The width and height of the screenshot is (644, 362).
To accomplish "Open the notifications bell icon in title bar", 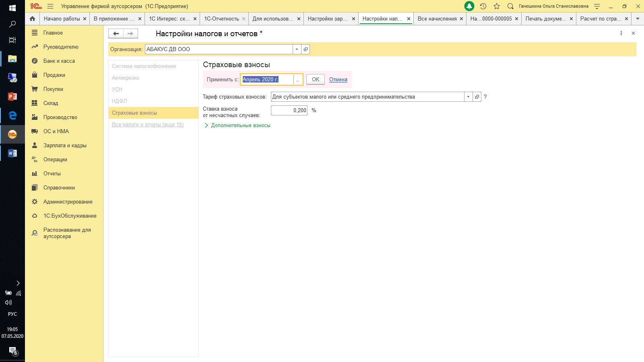I will [x=469, y=6].
